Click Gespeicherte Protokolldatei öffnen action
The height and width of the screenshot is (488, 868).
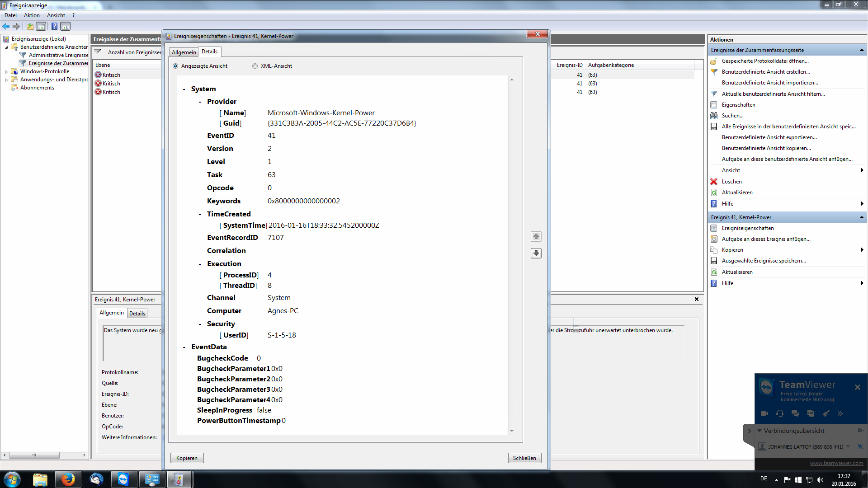(x=765, y=61)
